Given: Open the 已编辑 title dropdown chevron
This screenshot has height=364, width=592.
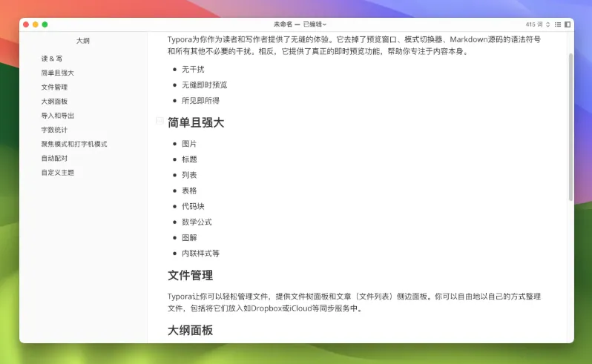Looking at the screenshot, I should [x=324, y=24].
